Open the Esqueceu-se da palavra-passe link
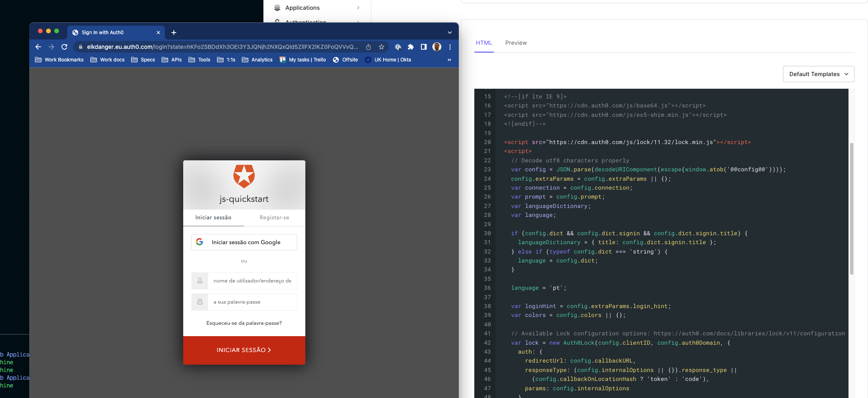Viewport: 868px width, 398px height. 243,323
